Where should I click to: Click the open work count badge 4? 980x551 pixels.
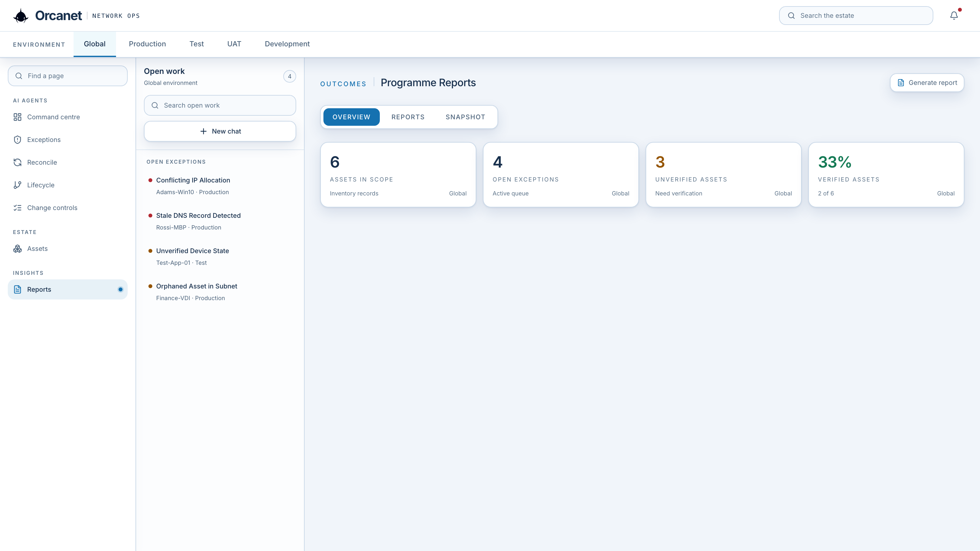[289, 76]
